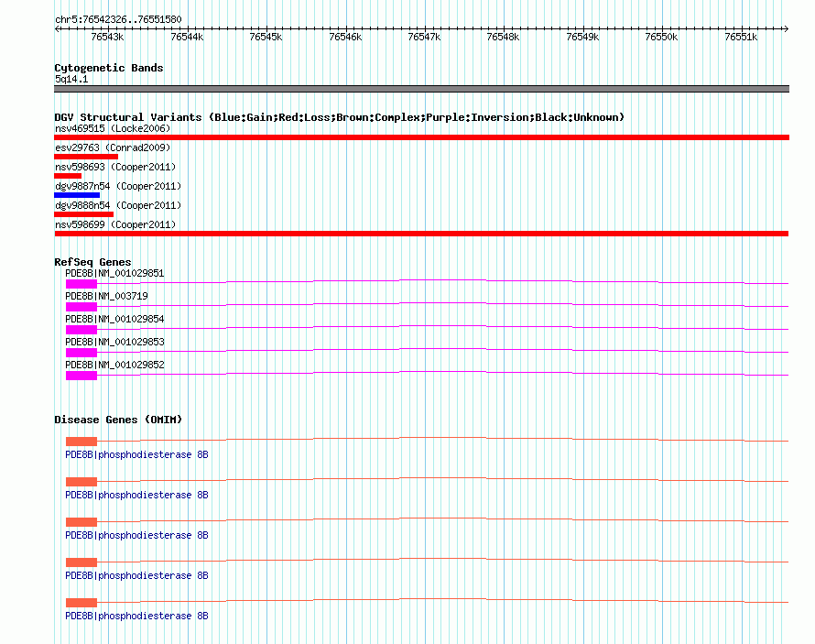The image size is (815, 644).
Task: Click the chr5:76542326..76551580 coordinate label
Action: pos(118,19)
